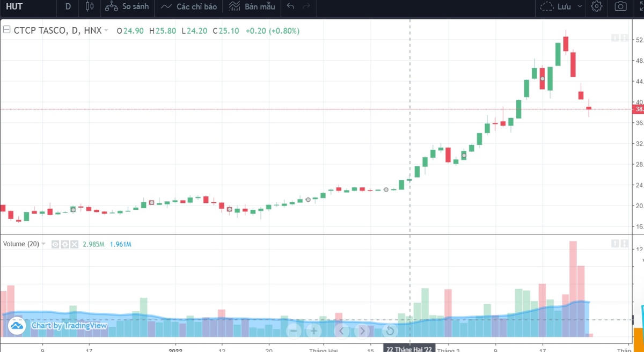Click the TradingView cloud logo
The image size is (644, 352).
[x=17, y=325]
